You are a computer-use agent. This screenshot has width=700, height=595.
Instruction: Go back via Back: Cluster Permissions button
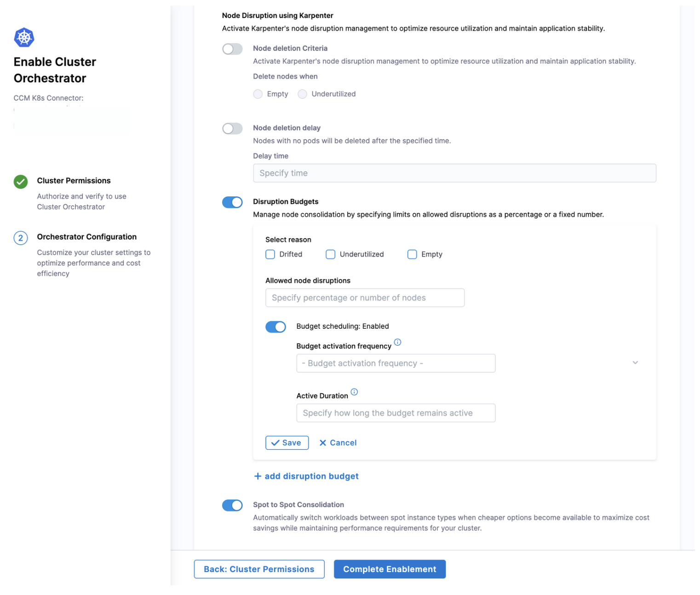tap(259, 569)
